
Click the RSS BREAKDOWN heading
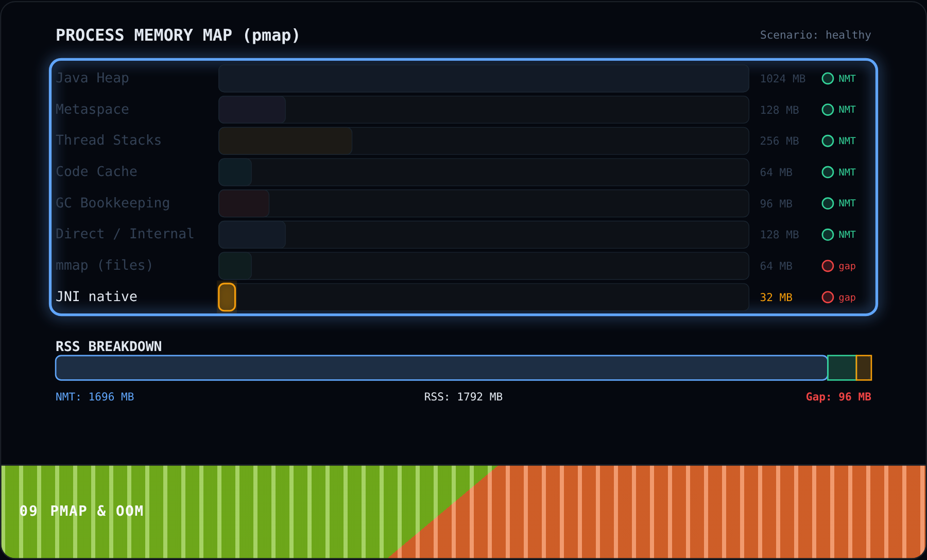click(x=109, y=346)
